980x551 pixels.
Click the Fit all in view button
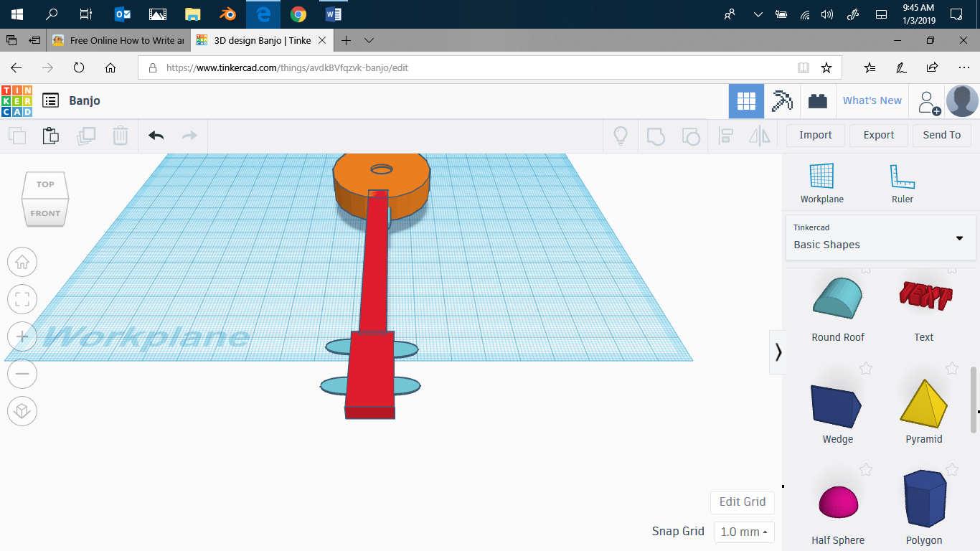coord(22,299)
